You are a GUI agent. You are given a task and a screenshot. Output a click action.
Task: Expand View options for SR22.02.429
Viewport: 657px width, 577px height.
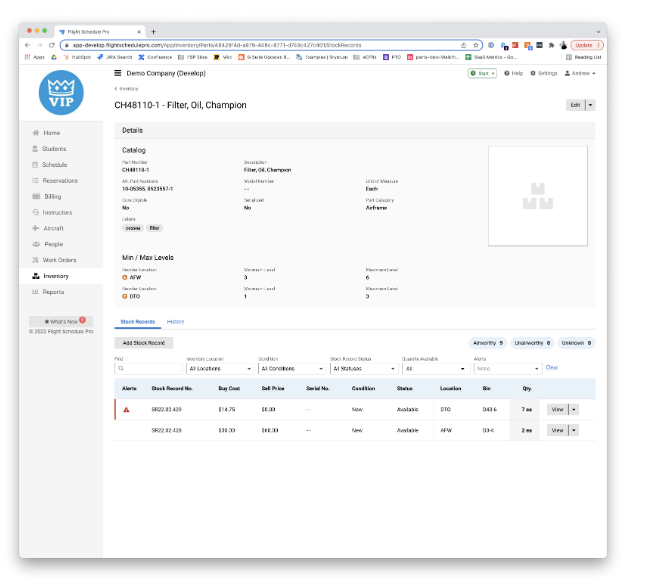coord(574,409)
